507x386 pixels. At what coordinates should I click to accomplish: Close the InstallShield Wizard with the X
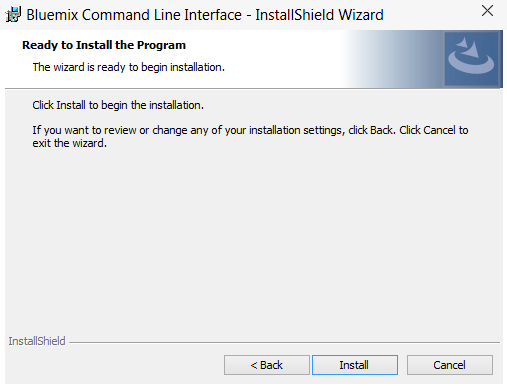(487, 11)
